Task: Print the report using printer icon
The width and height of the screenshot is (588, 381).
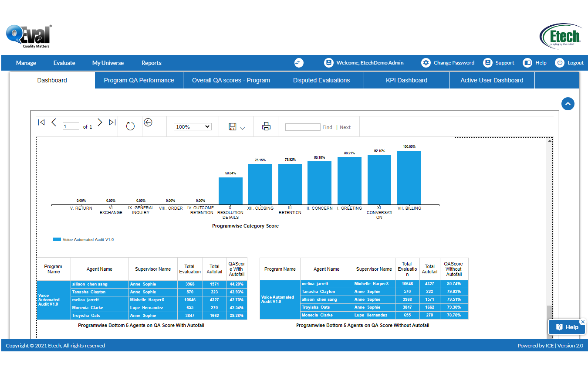Action: [x=266, y=127]
